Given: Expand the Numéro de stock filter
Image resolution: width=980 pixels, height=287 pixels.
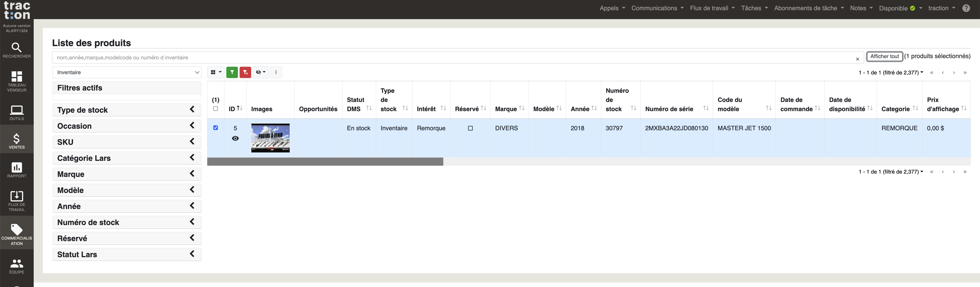Looking at the screenshot, I should [x=127, y=222].
